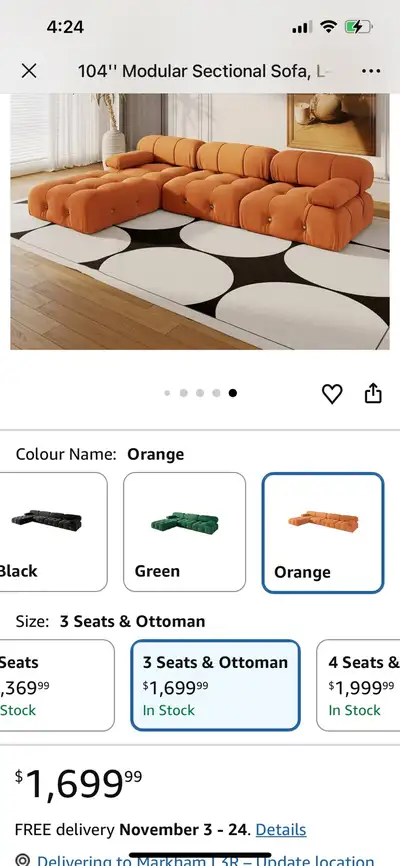Screen dimensions: 400x866
Task: Tap the share icon
Action: 373,393
